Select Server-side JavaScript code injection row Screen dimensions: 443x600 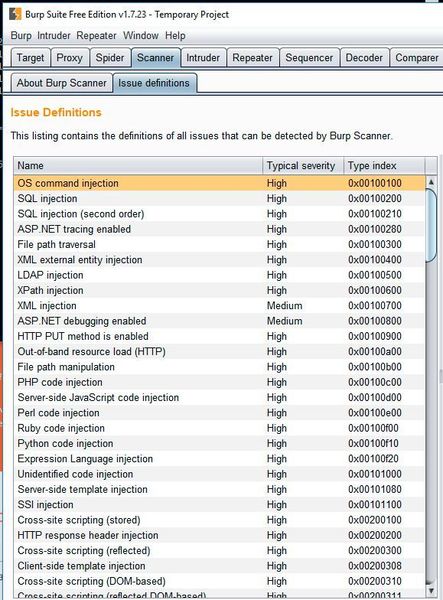click(x=219, y=398)
